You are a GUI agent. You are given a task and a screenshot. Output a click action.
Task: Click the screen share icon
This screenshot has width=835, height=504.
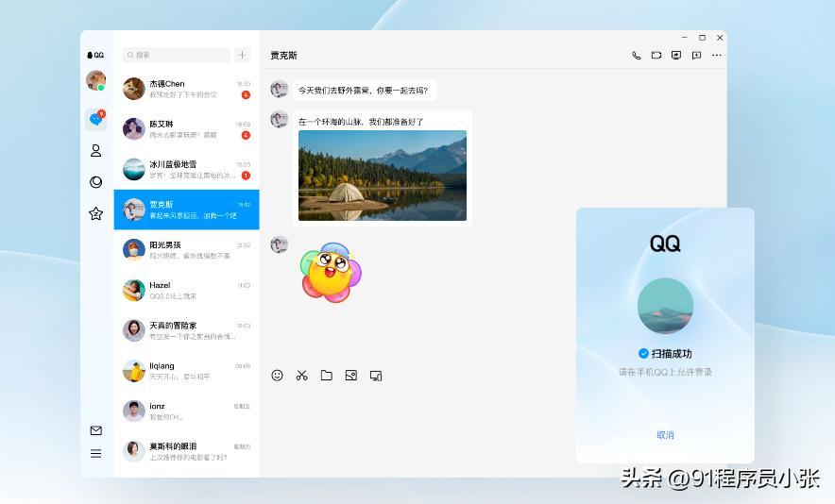pos(676,55)
